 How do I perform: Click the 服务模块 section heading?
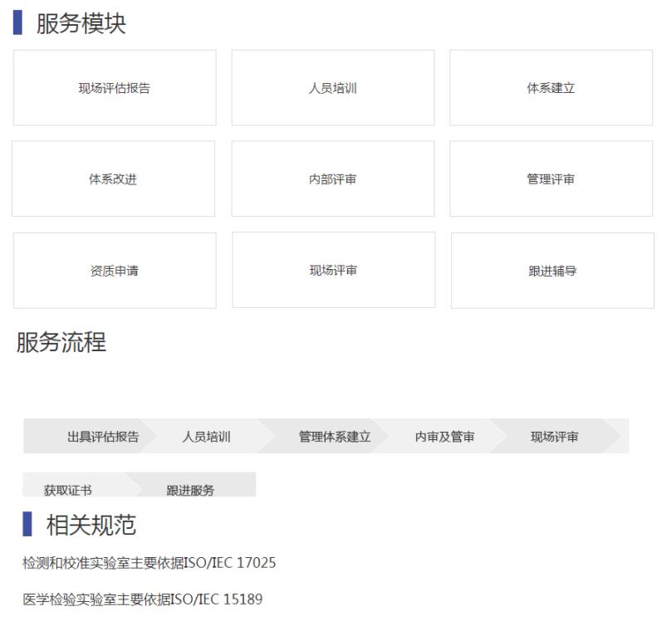(x=81, y=24)
